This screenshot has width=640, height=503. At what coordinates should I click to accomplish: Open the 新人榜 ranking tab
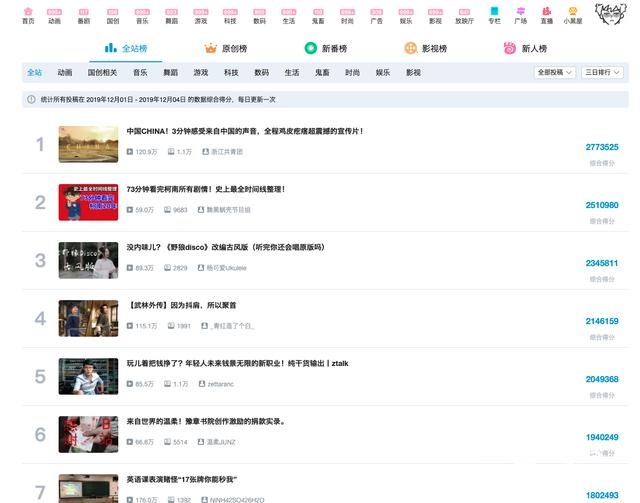point(526,48)
